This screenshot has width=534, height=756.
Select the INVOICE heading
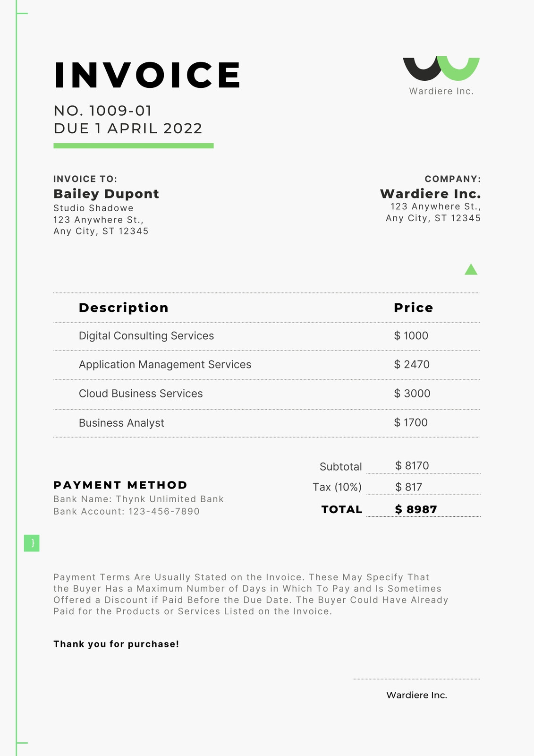tap(147, 75)
